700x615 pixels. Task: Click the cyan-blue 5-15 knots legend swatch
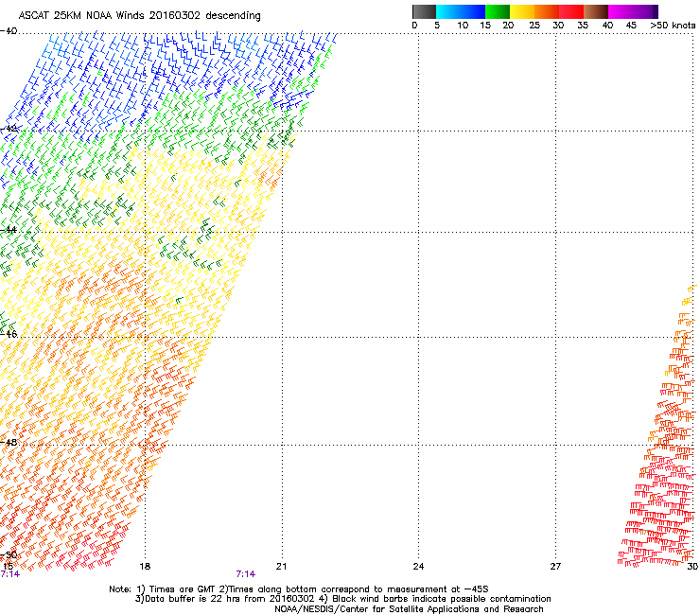click(x=461, y=11)
